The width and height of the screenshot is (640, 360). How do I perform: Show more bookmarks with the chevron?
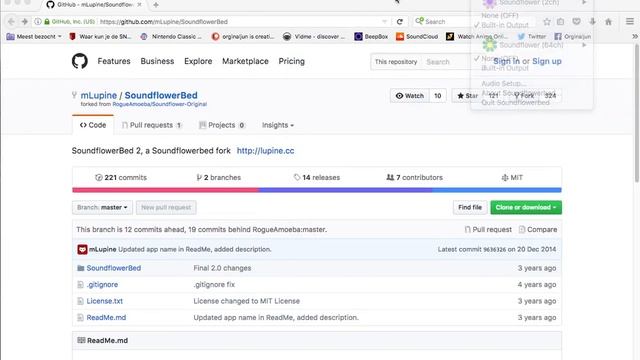tap(635, 36)
